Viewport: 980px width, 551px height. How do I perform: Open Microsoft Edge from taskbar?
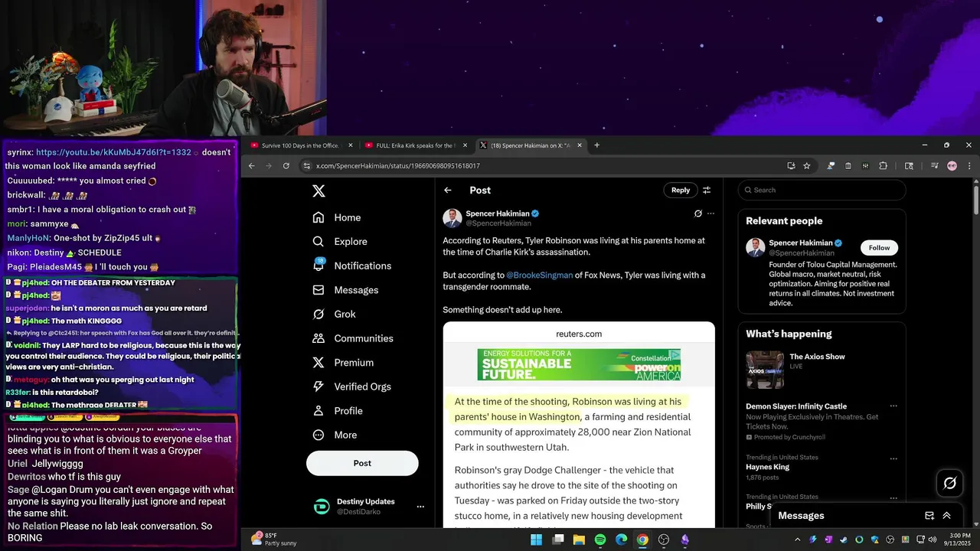coord(622,540)
